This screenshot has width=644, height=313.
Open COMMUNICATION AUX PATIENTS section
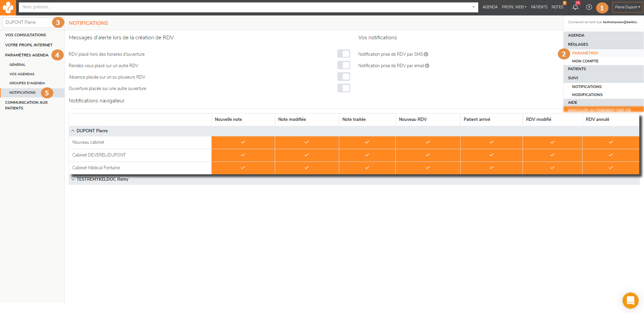tap(26, 105)
